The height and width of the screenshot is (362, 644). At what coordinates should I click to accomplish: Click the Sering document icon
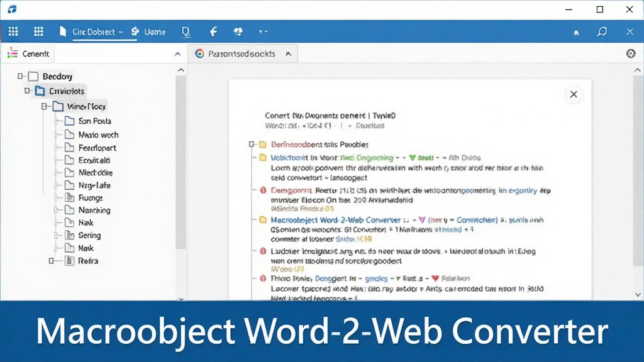pos(70,236)
